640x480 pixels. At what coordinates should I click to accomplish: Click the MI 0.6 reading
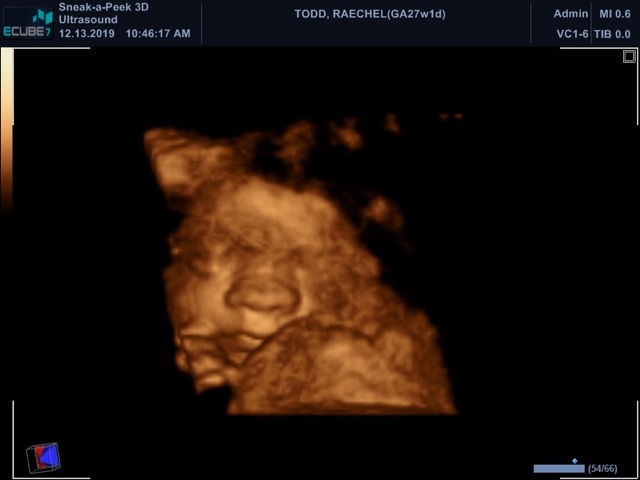[615, 14]
